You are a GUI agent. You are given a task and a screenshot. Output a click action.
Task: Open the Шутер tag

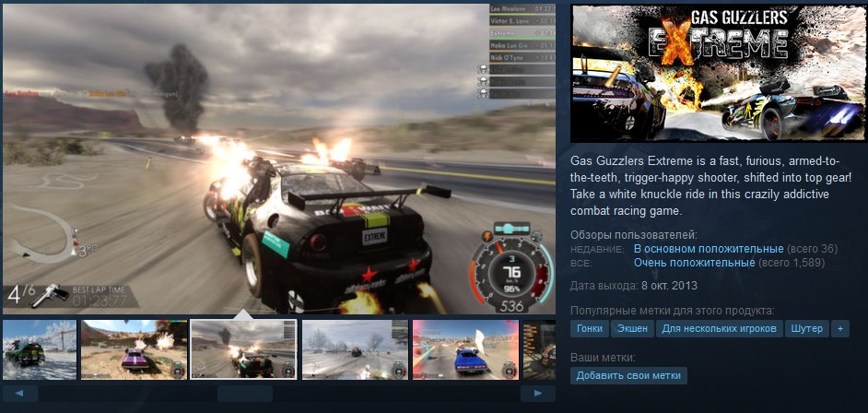coord(806,328)
